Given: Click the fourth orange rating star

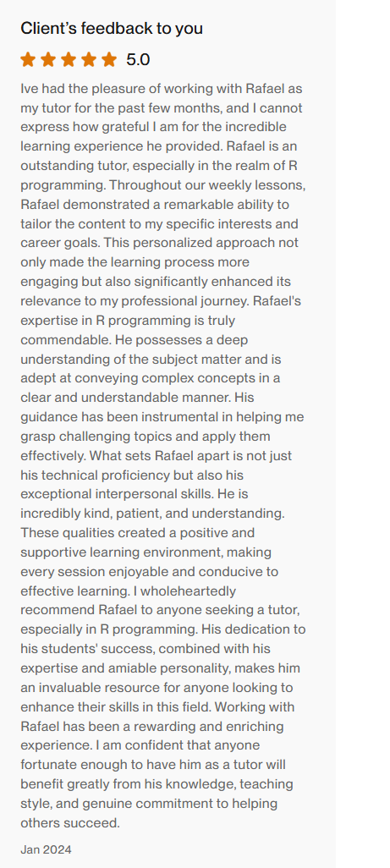Looking at the screenshot, I should (89, 59).
